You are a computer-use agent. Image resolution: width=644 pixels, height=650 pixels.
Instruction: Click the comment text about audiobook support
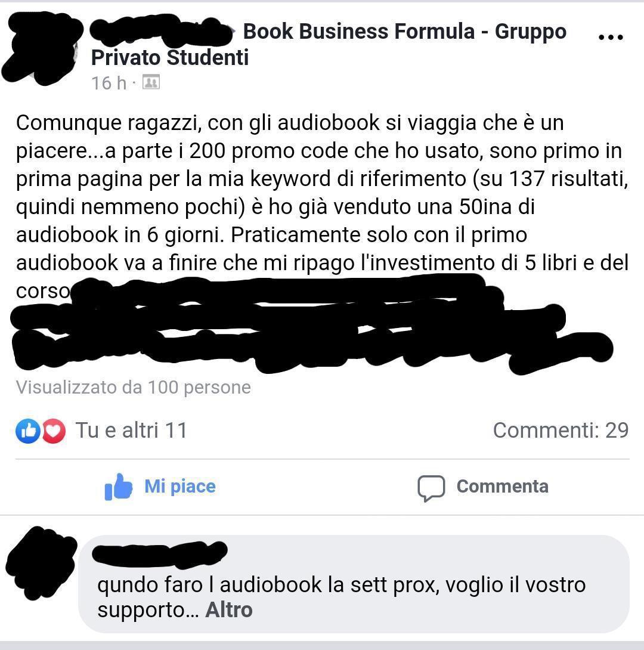click(x=342, y=597)
